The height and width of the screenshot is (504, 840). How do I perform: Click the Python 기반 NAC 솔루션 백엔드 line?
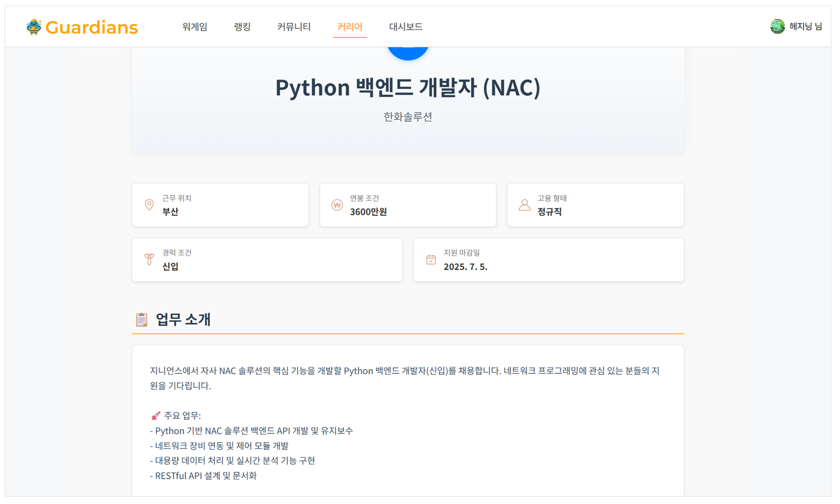(x=252, y=431)
